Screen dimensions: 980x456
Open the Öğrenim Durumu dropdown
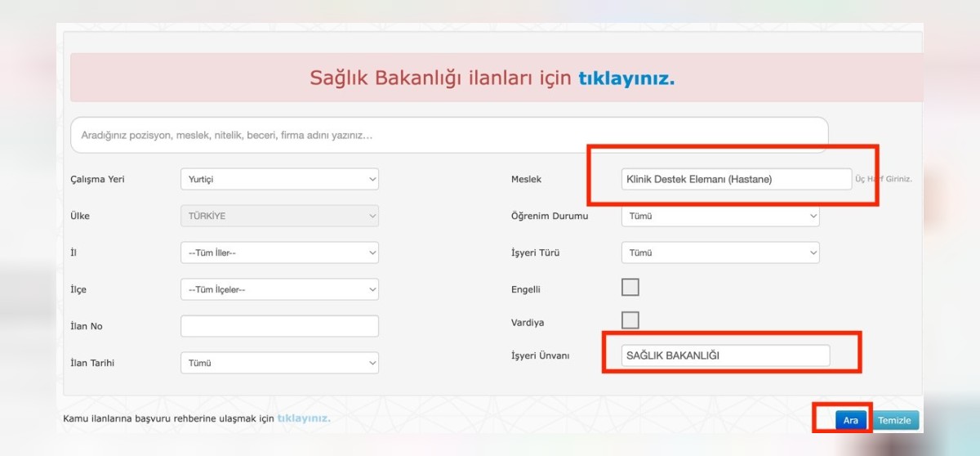click(720, 216)
